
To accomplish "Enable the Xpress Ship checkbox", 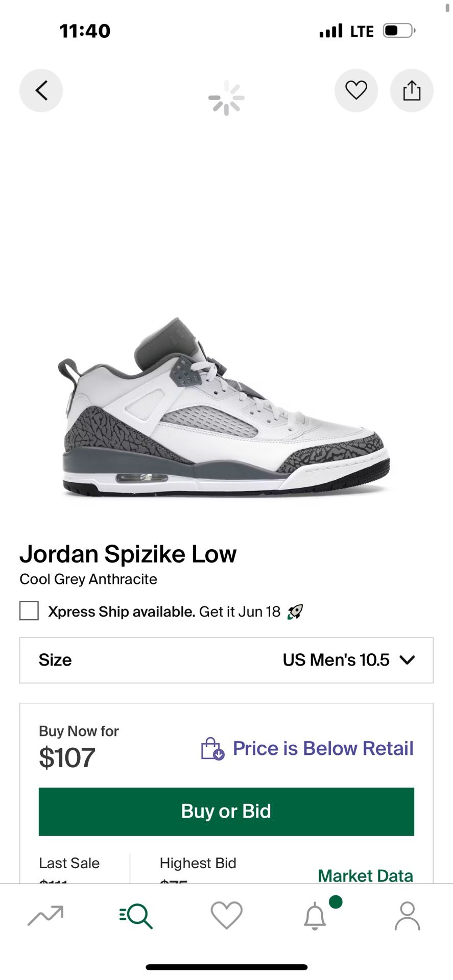I will pyautogui.click(x=29, y=611).
